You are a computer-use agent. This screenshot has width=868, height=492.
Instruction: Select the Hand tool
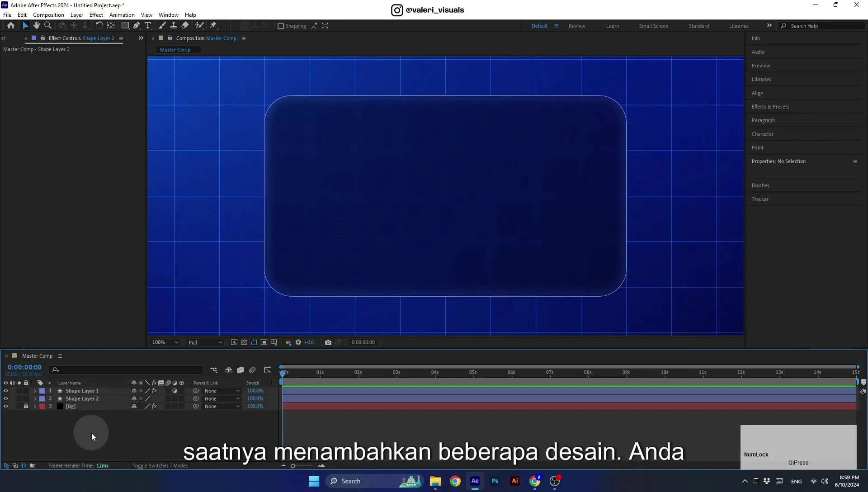pyautogui.click(x=37, y=26)
